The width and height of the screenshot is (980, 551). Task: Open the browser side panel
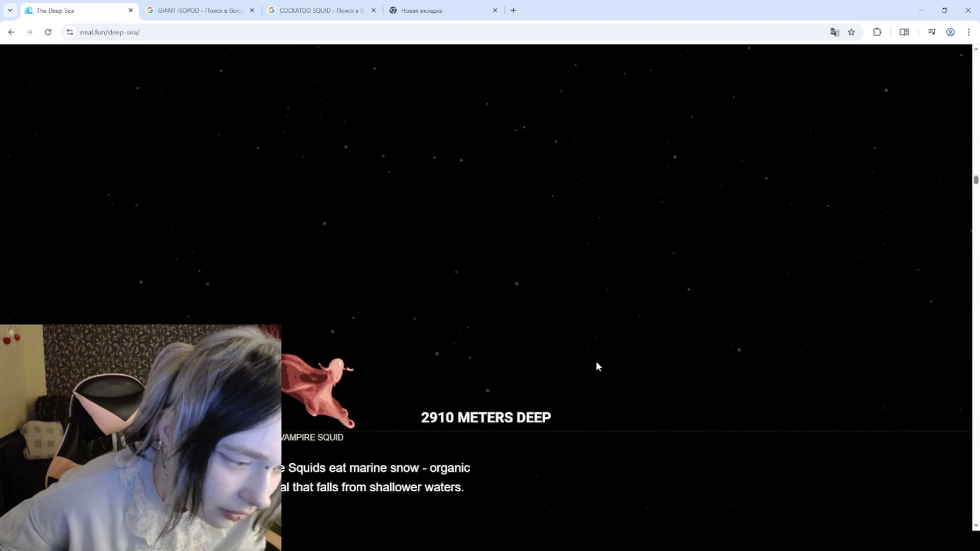904,32
